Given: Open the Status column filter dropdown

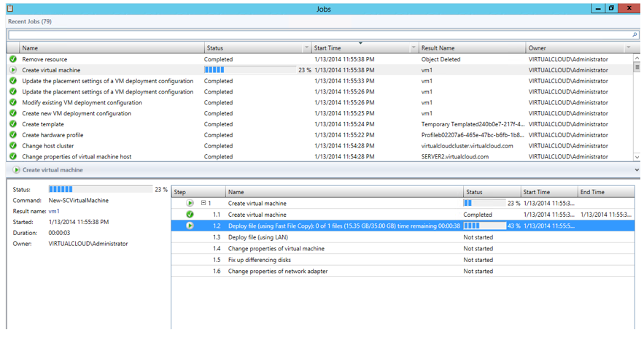Looking at the screenshot, I should [306, 48].
